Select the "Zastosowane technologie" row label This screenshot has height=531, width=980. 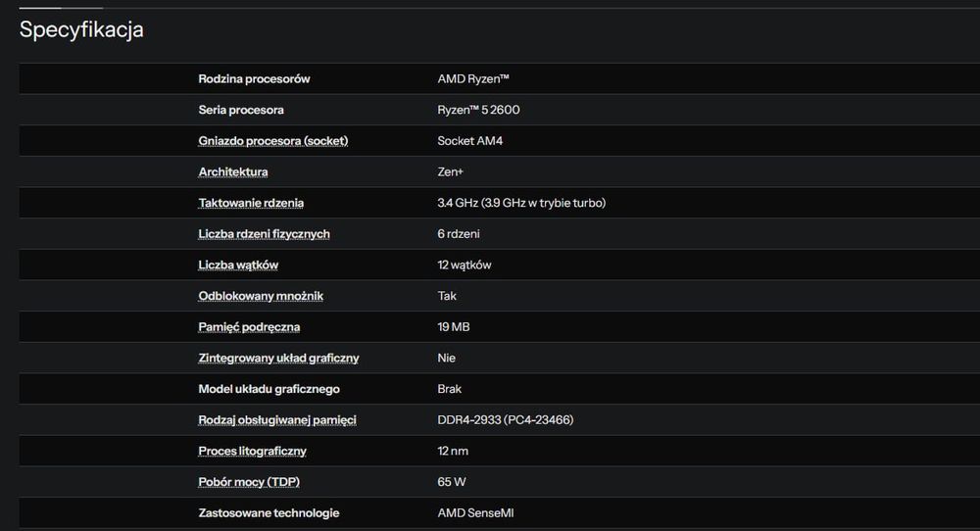(x=269, y=513)
